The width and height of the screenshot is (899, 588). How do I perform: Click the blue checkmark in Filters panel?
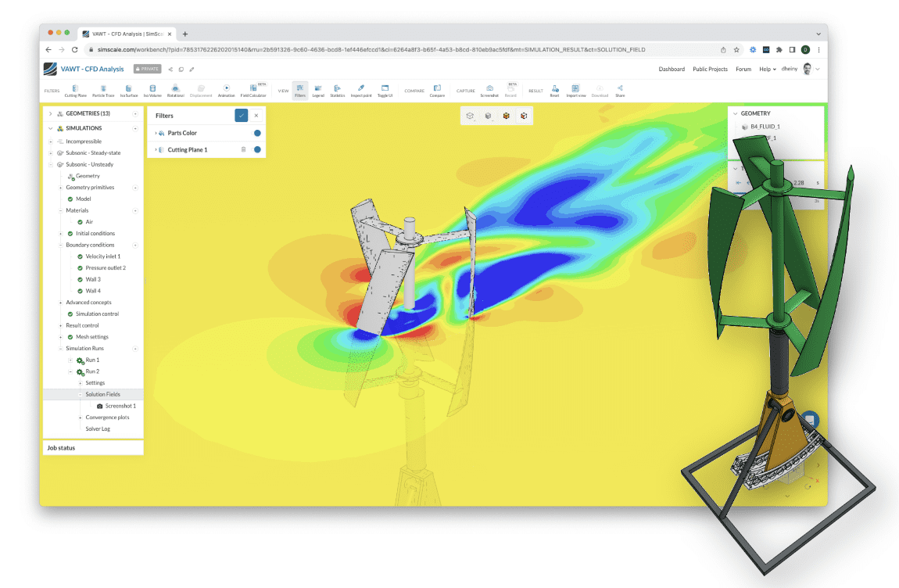pos(242,115)
